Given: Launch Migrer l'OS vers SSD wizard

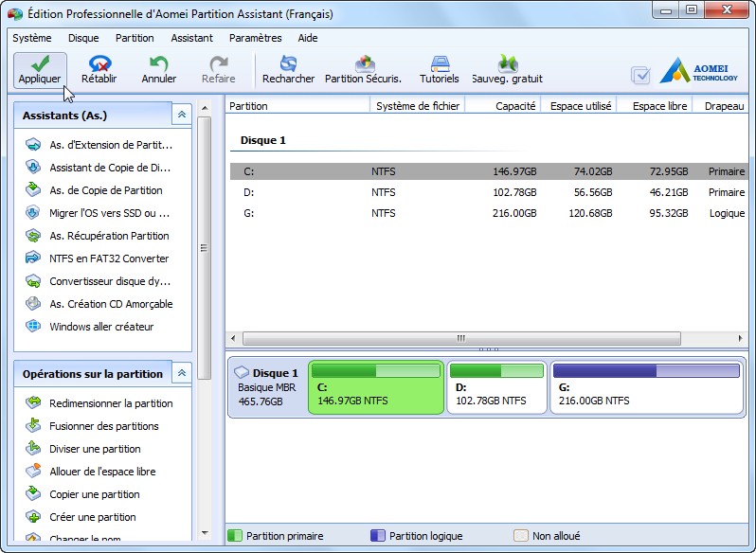Looking at the screenshot, I should point(99,213).
